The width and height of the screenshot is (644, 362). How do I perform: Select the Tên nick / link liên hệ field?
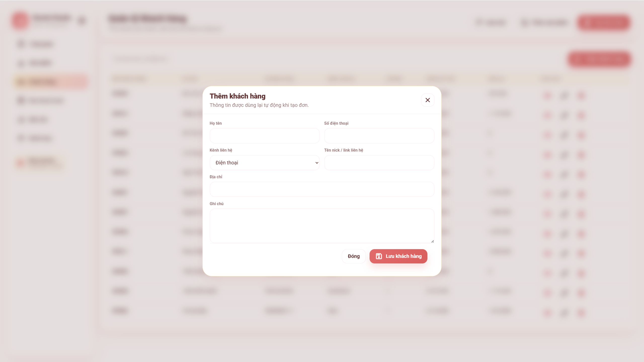tap(379, 163)
